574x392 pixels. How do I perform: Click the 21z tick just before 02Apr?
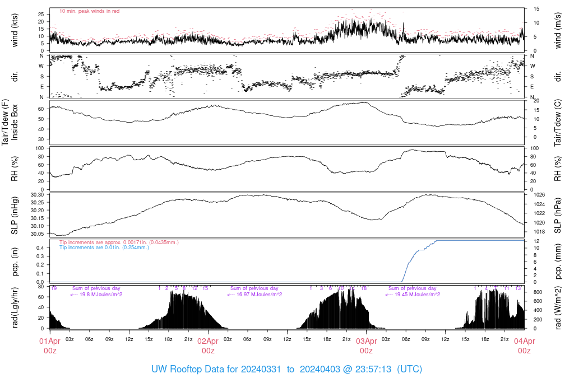tap(188, 339)
